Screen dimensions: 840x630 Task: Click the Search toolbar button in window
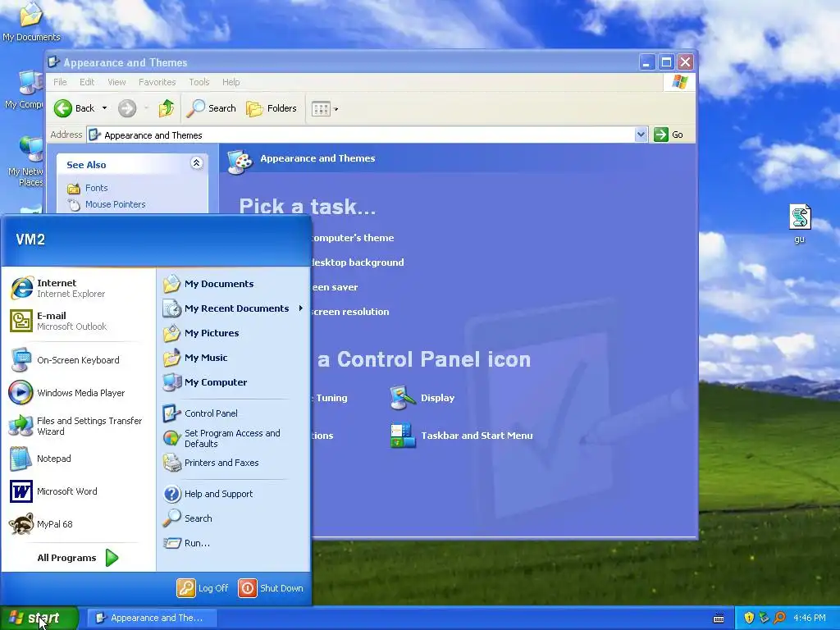tap(211, 108)
